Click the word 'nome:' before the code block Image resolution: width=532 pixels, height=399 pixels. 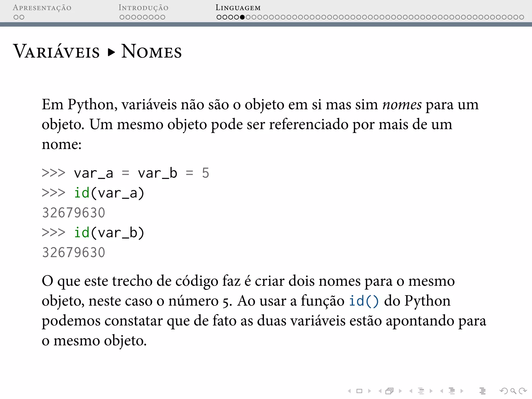click(x=62, y=144)
